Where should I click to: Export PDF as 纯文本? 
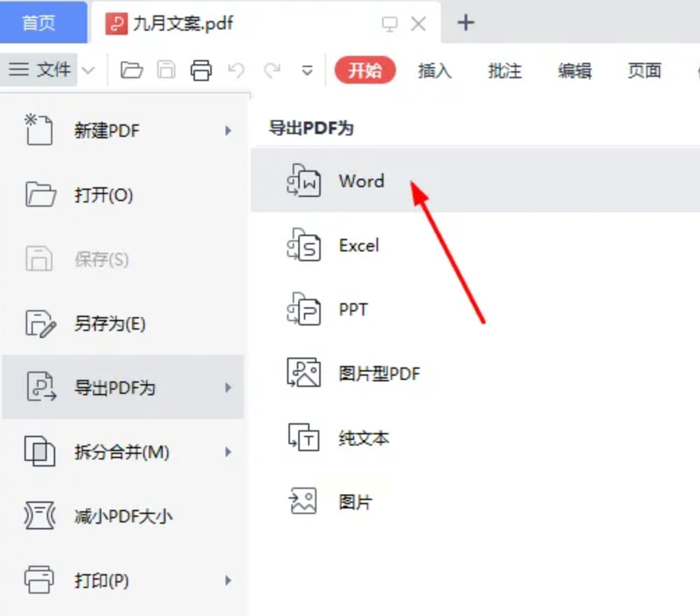[x=476, y=438]
